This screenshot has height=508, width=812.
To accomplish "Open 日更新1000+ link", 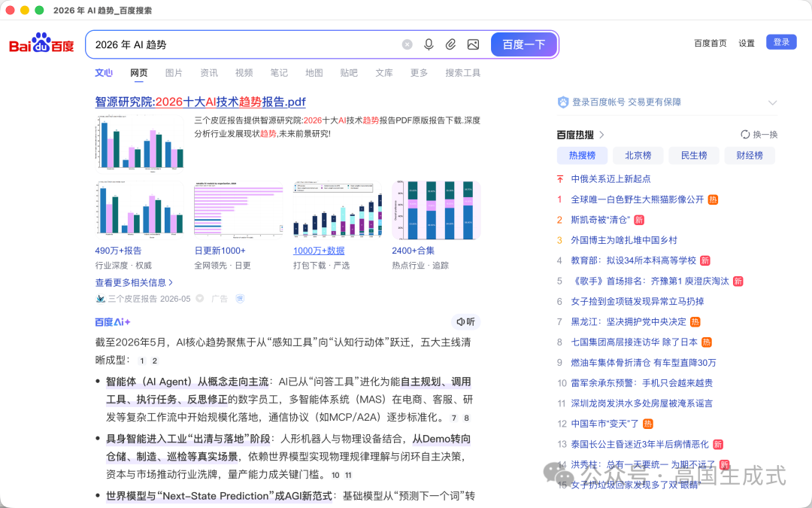I will 220,251.
